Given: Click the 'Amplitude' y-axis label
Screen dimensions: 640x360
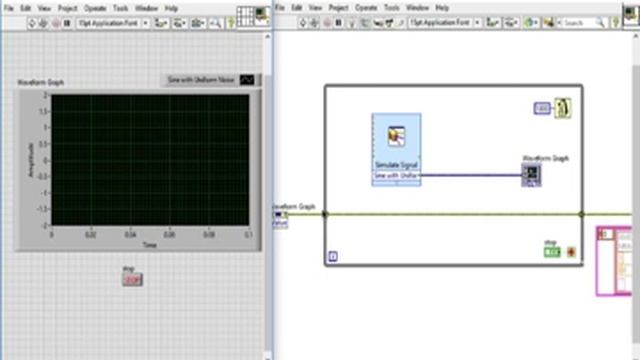Looking at the screenshot, I should coord(31,160).
